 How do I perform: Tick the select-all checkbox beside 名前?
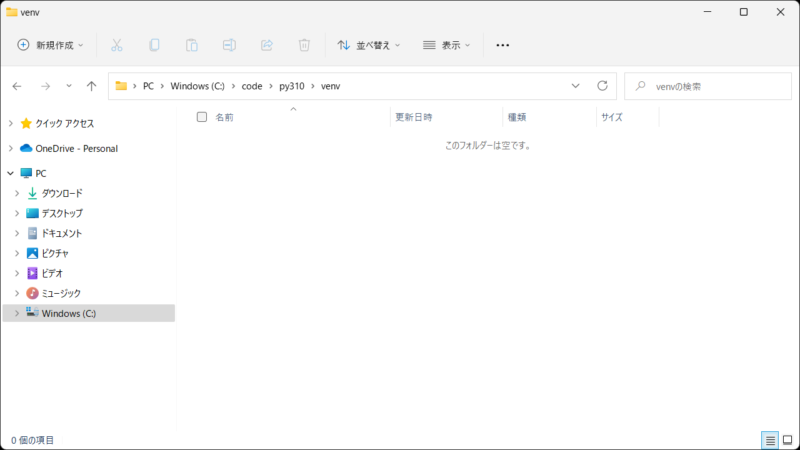pos(202,117)
